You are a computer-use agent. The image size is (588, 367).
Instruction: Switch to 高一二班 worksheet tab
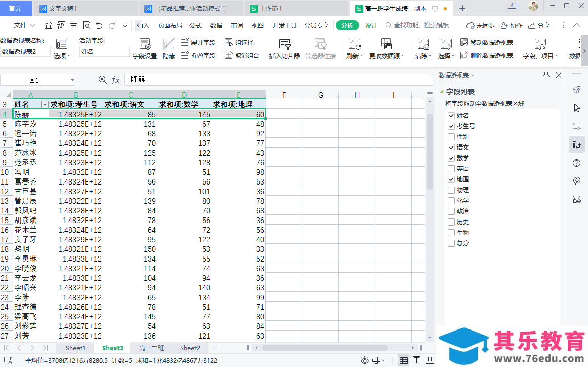(x=151, y=348)
